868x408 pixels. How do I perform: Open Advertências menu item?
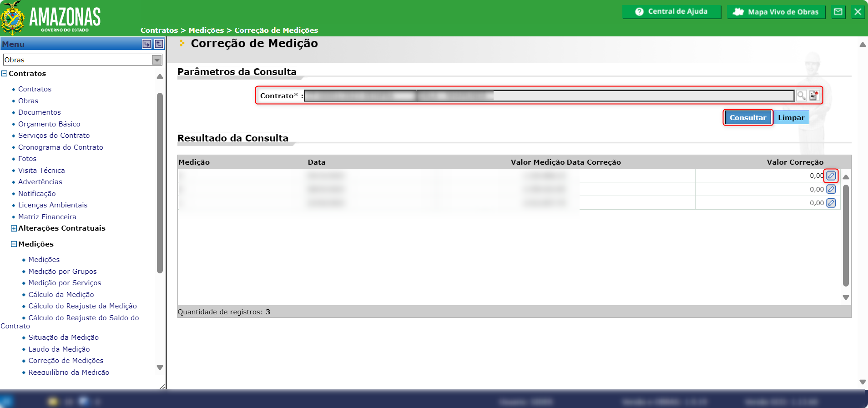click(40, 182)
